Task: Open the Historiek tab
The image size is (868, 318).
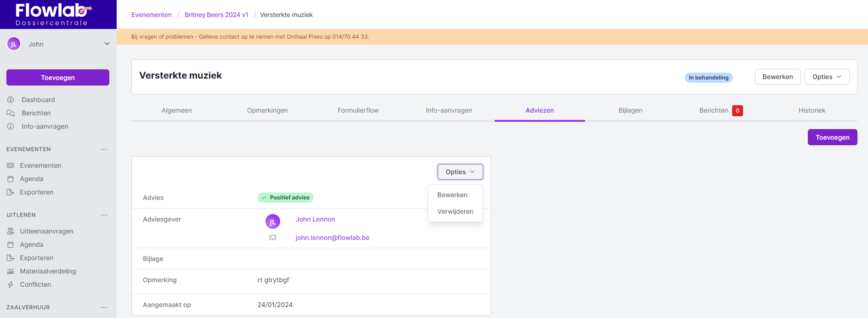Action: pos(812,110)
